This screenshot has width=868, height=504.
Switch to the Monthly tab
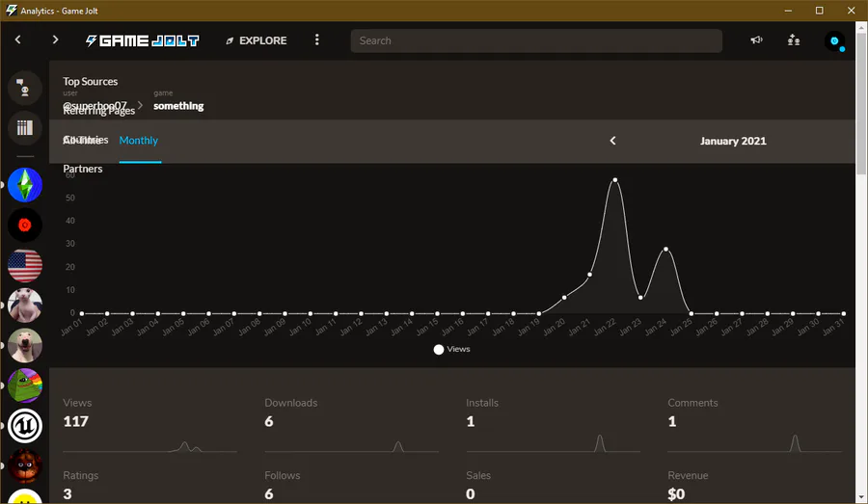[138, 141]
